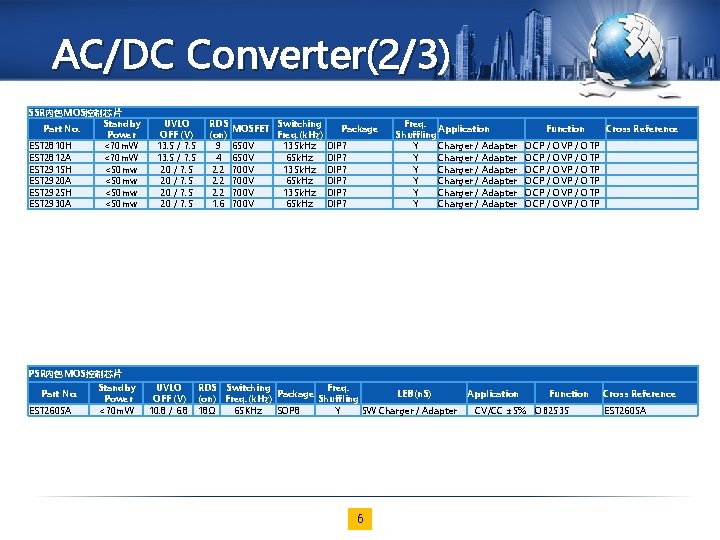The height and width of the screenshot is (540, 720).
Task: Click 13.5 / 7.5 cell in EST2812A row
Action: [176, 158]
